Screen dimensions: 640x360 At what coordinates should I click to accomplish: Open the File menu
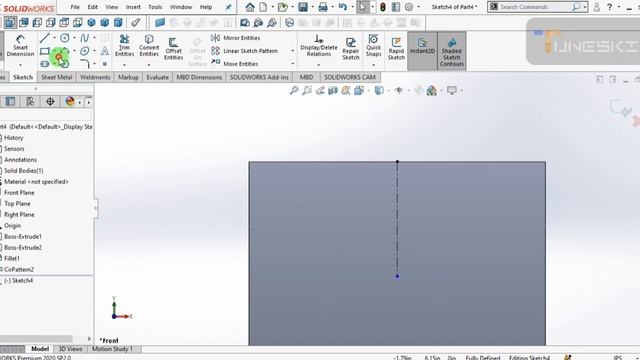tap(75, 7)
